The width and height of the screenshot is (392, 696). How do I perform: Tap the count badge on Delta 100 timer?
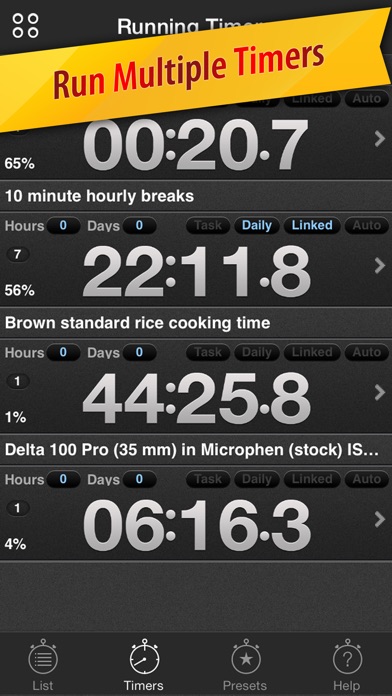[x=18, y=508]
